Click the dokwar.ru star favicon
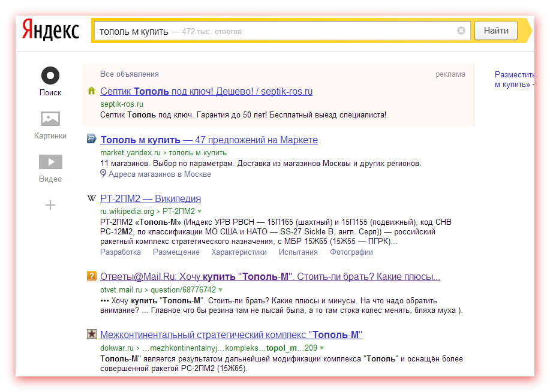The width and height of the screenshot is (550, 392). point(92,334)
